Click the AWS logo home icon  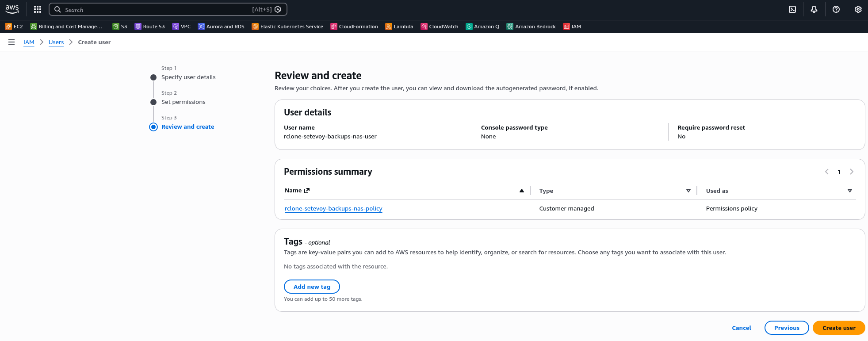pyautogui.click(x=12, y=9)
